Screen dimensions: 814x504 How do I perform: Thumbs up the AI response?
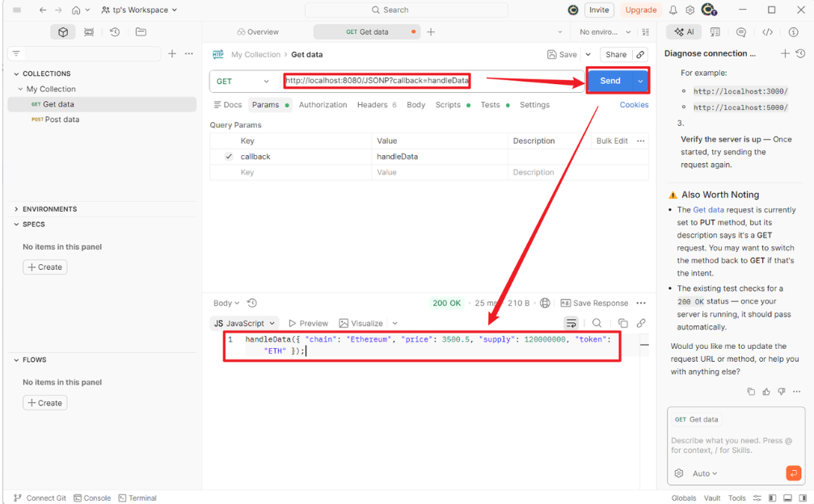point(766,392)
